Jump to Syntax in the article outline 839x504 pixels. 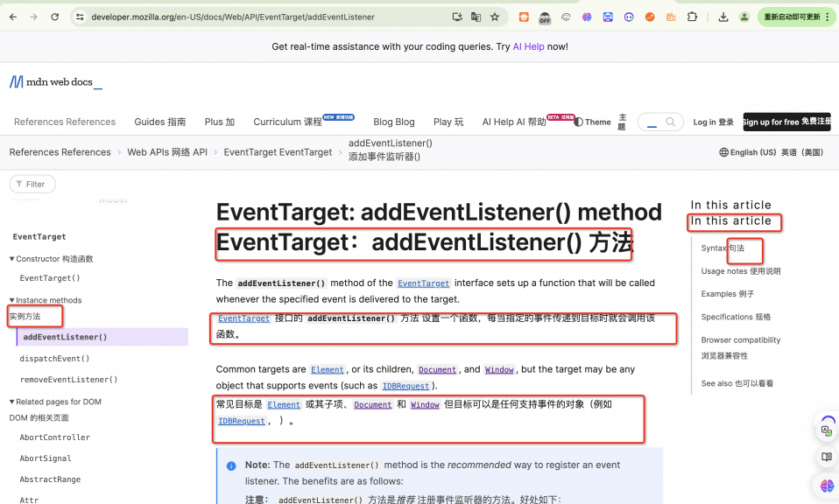[x=723, y=248]
